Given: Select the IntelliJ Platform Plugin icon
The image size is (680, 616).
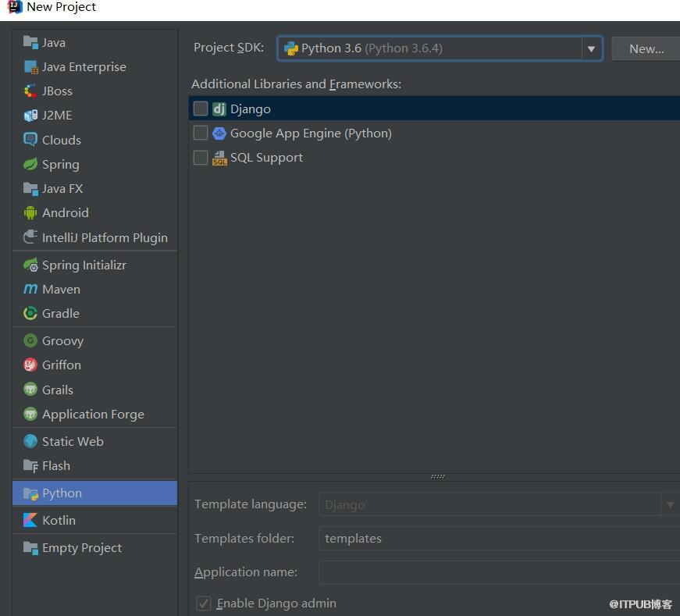Looking at the screenshot, I should (x=30, y=237).
